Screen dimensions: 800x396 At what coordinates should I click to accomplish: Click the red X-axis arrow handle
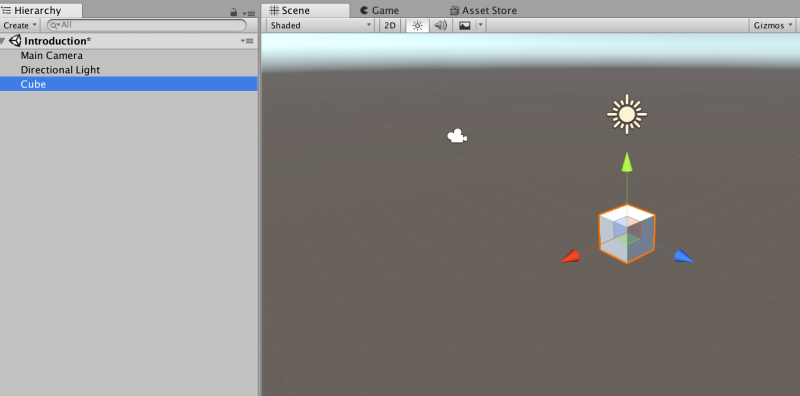click(570, 257)
